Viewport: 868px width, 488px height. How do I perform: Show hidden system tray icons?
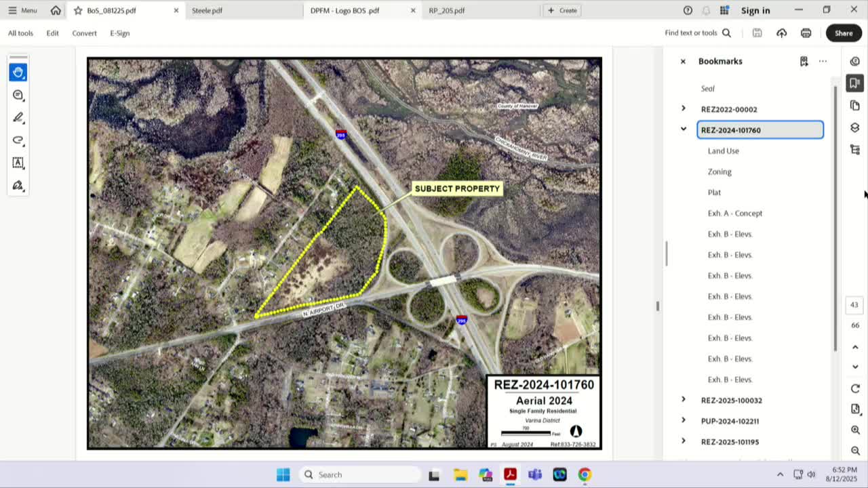pyautogui.click(x=780, y=474)
